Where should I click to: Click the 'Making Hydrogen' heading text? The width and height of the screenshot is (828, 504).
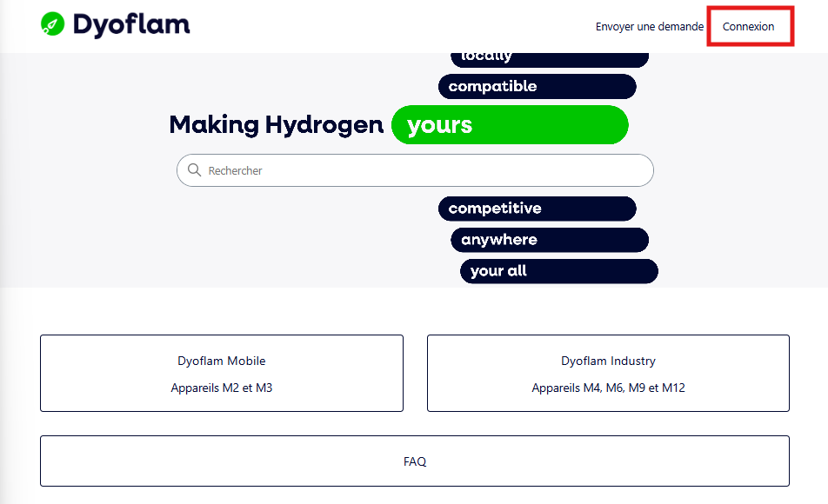point(277,125)
